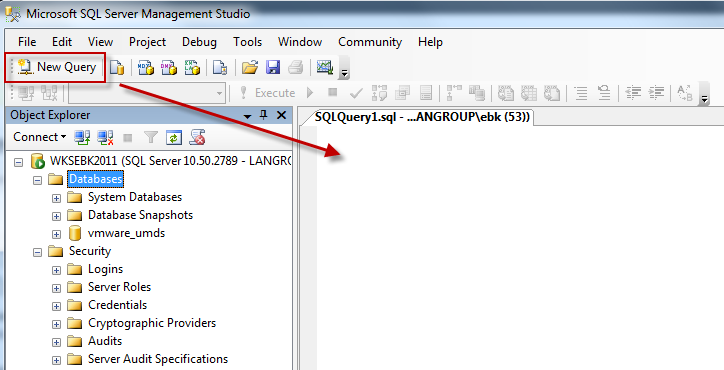Decrease the line indent
Viewport: 724px width, 370px height.
(633, 93)
